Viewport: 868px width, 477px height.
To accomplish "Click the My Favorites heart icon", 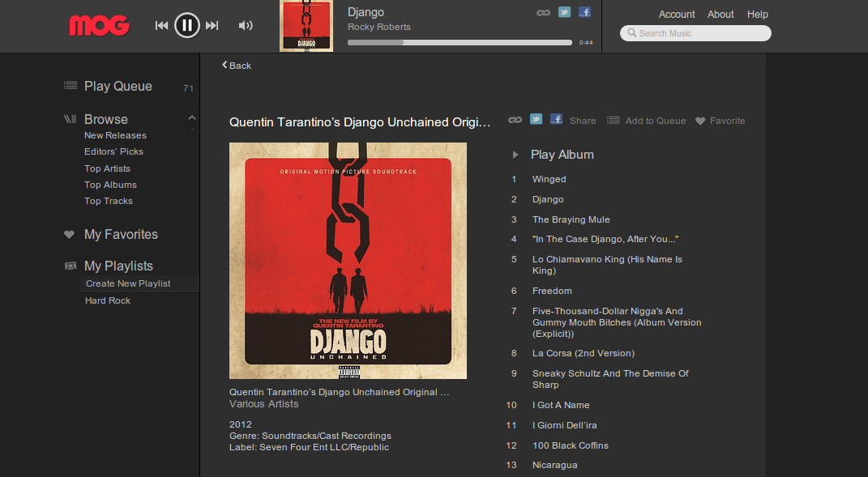I will point(69,235).
